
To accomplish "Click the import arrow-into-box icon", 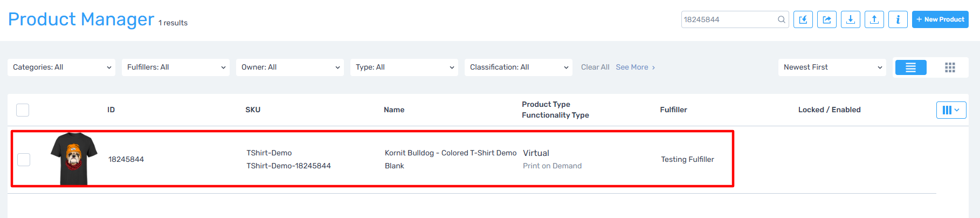I will [x=803, y=19].
